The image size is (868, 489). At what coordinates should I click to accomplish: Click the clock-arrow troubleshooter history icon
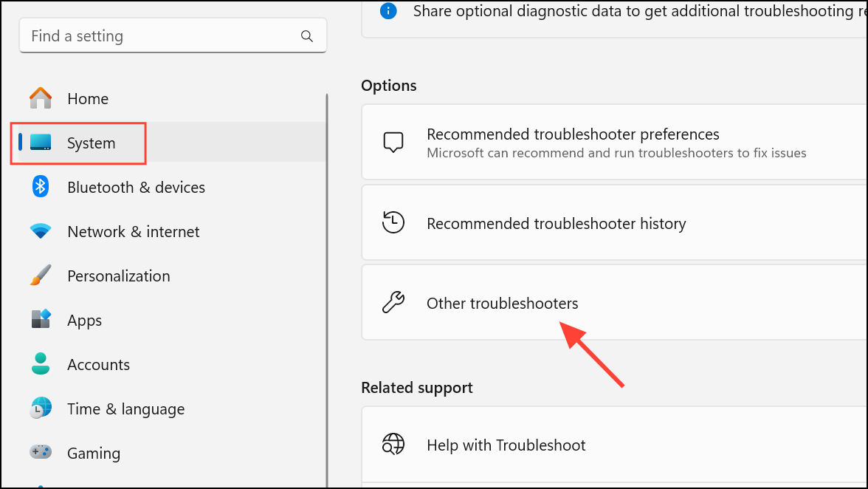(x=393, y=223)
